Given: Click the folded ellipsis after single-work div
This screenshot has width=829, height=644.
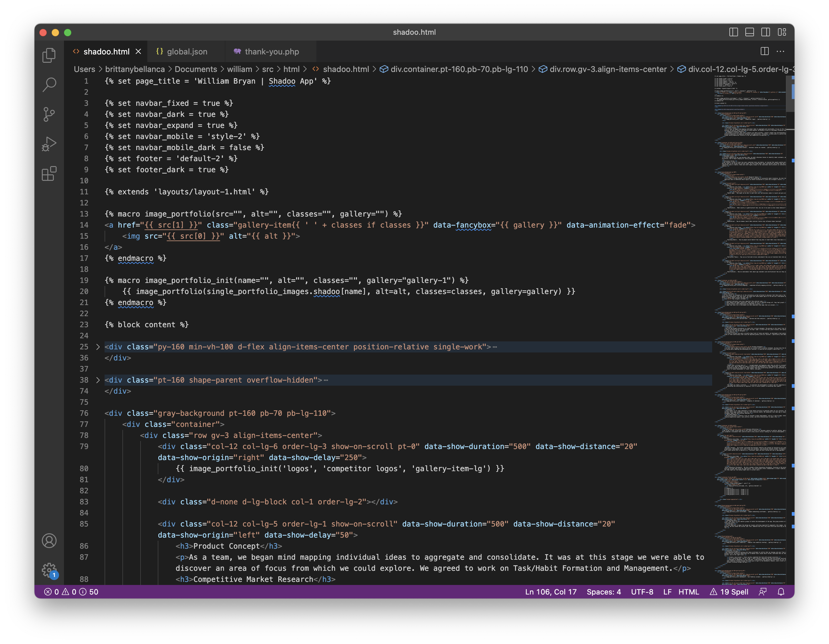Looking at the screenshot, I should coord(494,347).
